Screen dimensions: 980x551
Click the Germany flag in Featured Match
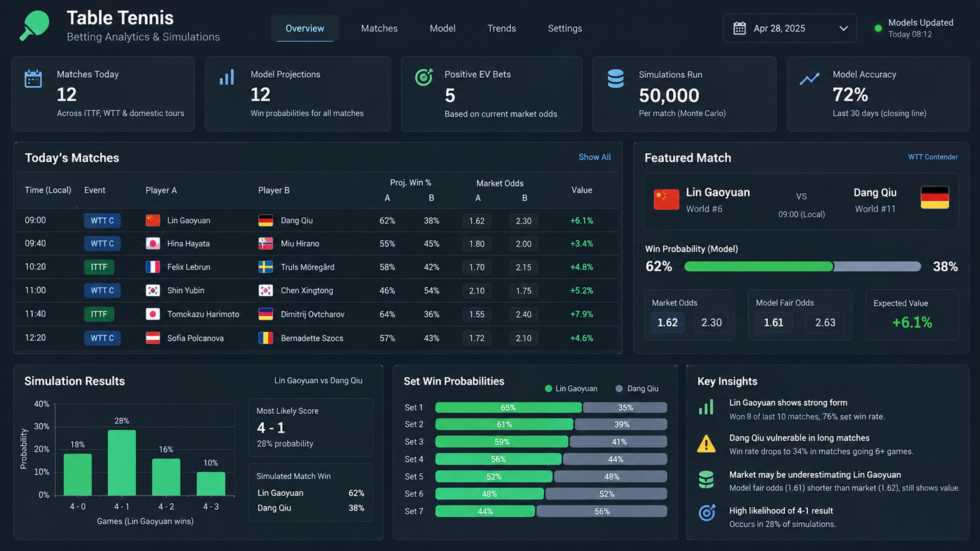[x=934, y=197]
